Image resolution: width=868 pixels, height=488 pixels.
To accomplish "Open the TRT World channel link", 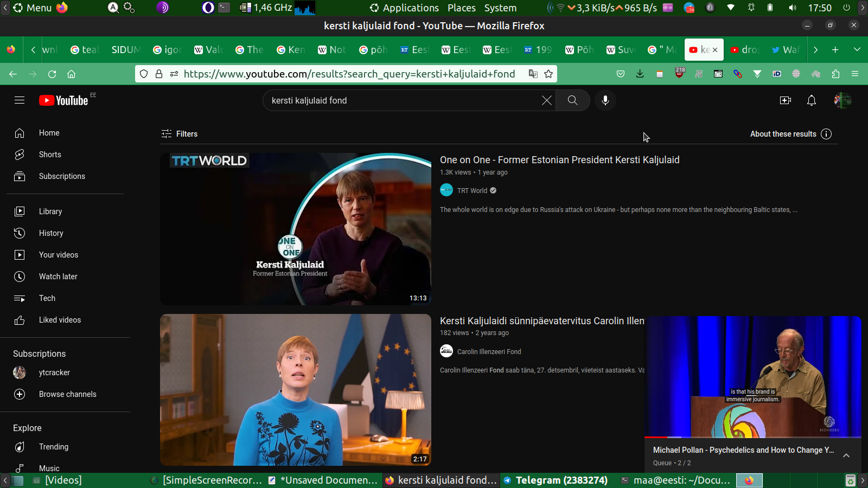I will point(472,190).
